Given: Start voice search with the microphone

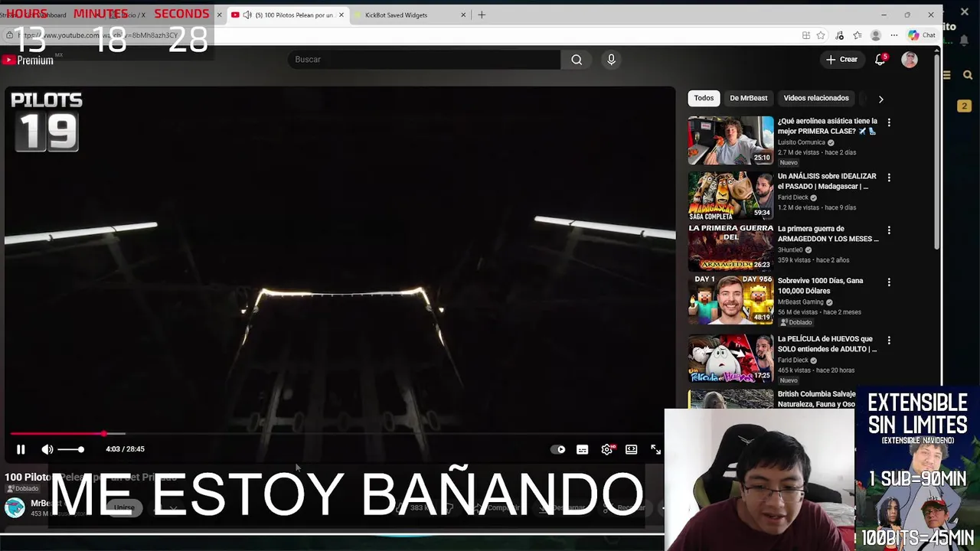Looking at the screenshot, I should (611, 60).
